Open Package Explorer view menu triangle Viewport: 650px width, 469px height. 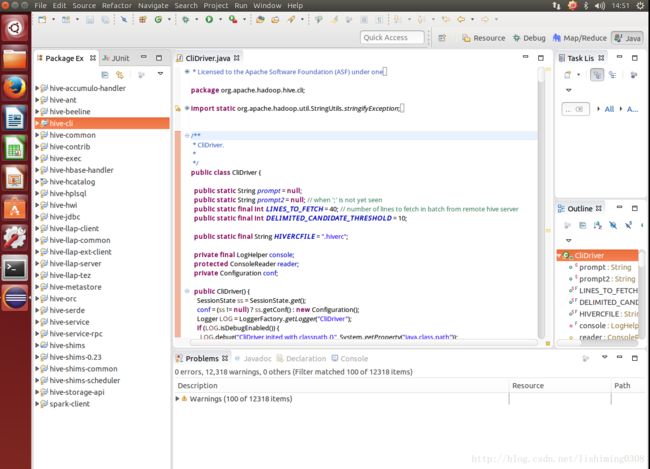[x=160, y=74]
